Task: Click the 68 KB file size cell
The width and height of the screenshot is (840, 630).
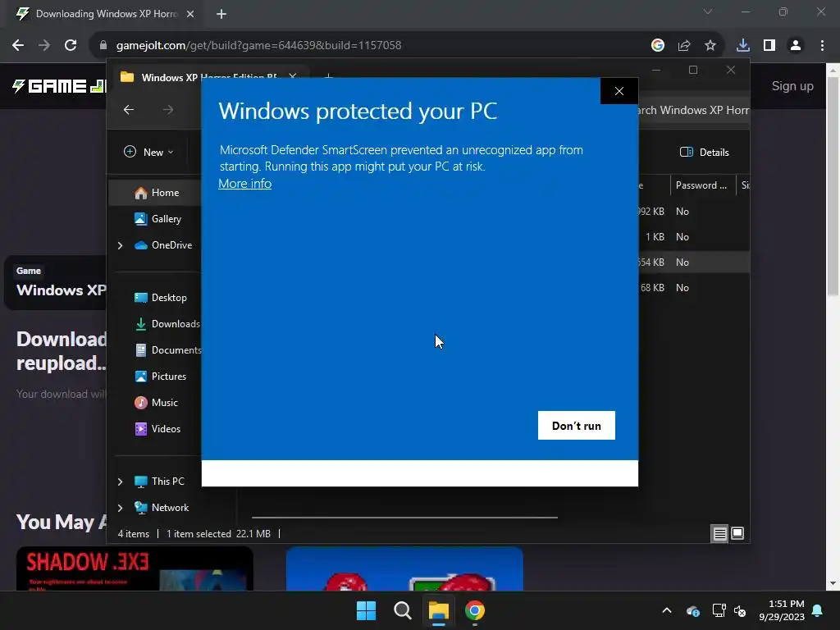Action: [x=652, y=288]
